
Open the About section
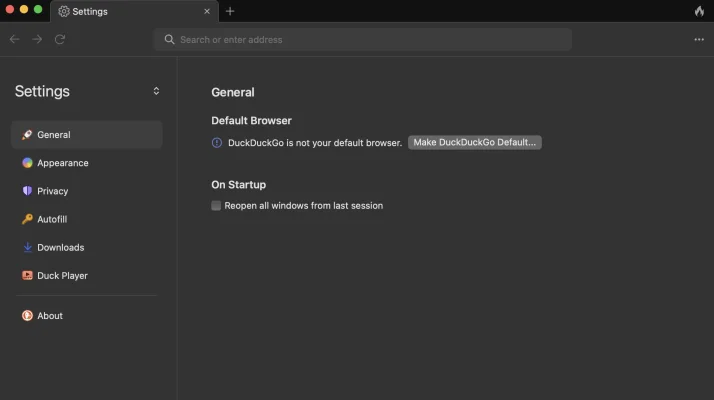(87, 316)
